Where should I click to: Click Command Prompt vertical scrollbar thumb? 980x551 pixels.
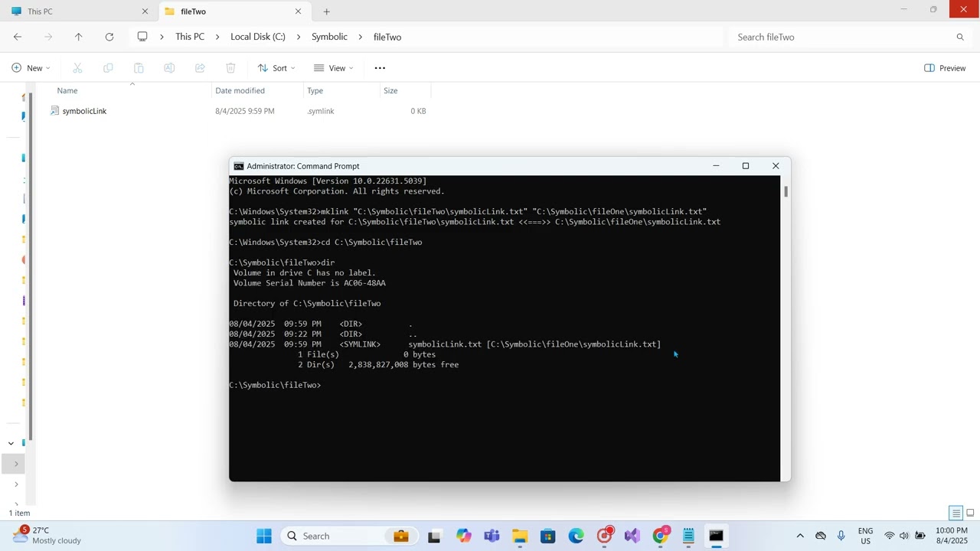click(786, 191)
